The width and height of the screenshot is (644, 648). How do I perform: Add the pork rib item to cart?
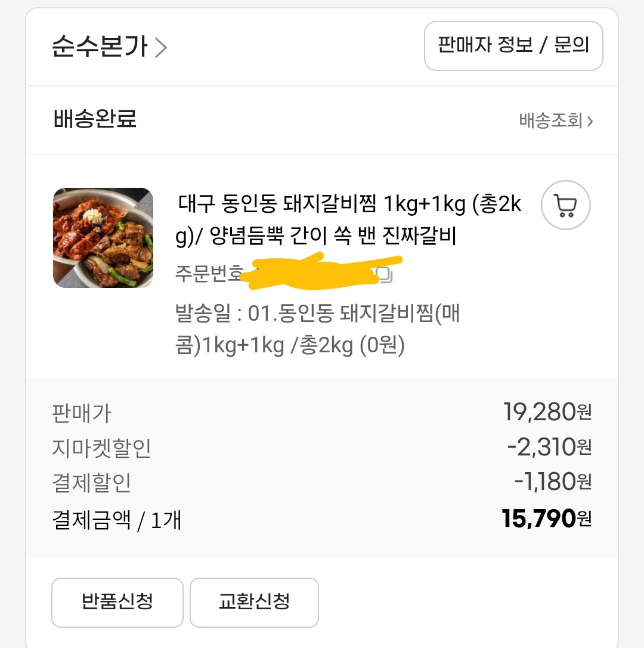[x=565, y=205]
